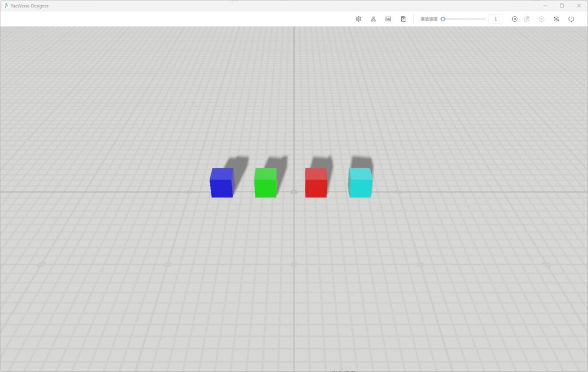Screen dimensions: 588x372
Task: Pause the simulation playback
Action: click(x=514, y=19)
